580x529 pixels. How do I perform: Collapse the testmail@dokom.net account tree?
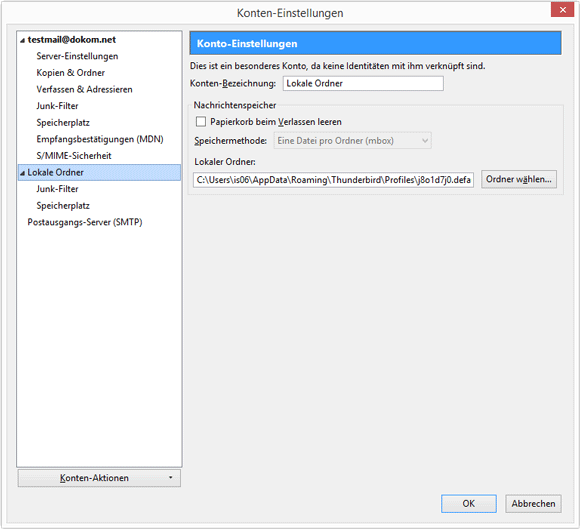[x=23, y=40]
